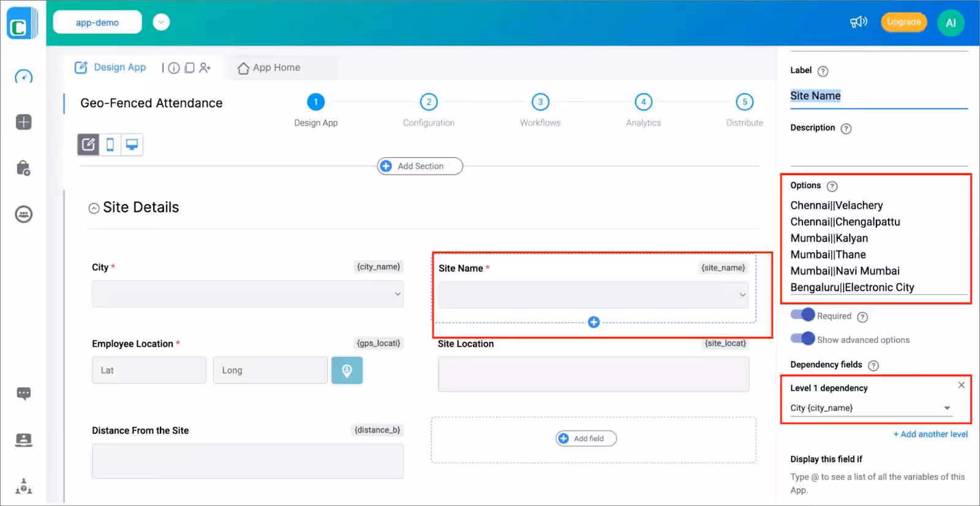This screenshot has width=980, height=506.
Task: Select the edit design view icon
Action: coord(88,145)
